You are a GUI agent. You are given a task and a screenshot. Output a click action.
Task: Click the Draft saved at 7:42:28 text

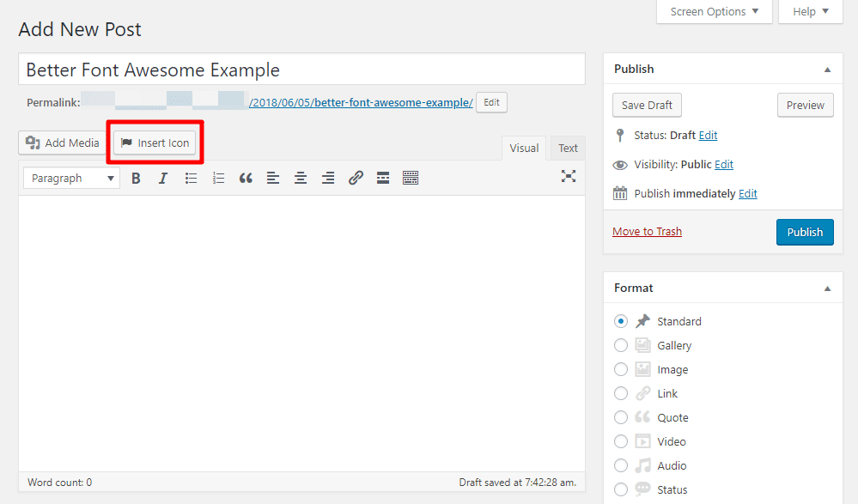coord(518,483)
